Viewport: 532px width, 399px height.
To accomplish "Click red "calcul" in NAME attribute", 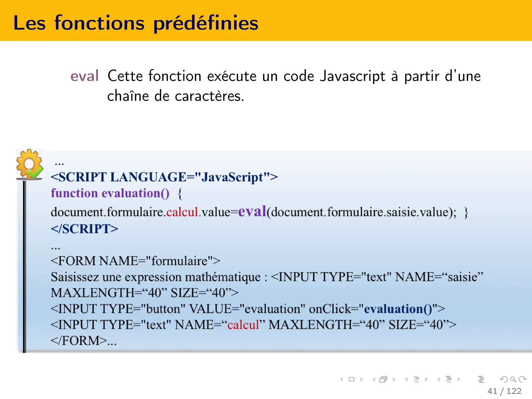I will coord(243,325).
